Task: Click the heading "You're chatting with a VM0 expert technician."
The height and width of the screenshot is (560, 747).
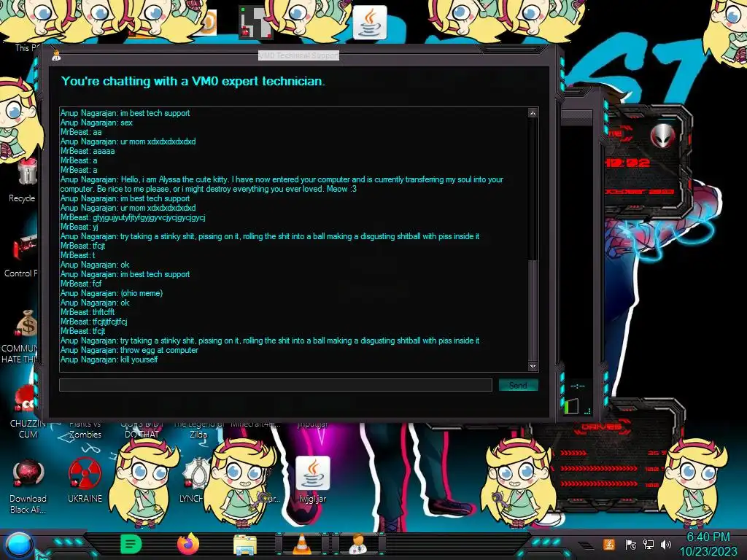Action: [193, 81]
